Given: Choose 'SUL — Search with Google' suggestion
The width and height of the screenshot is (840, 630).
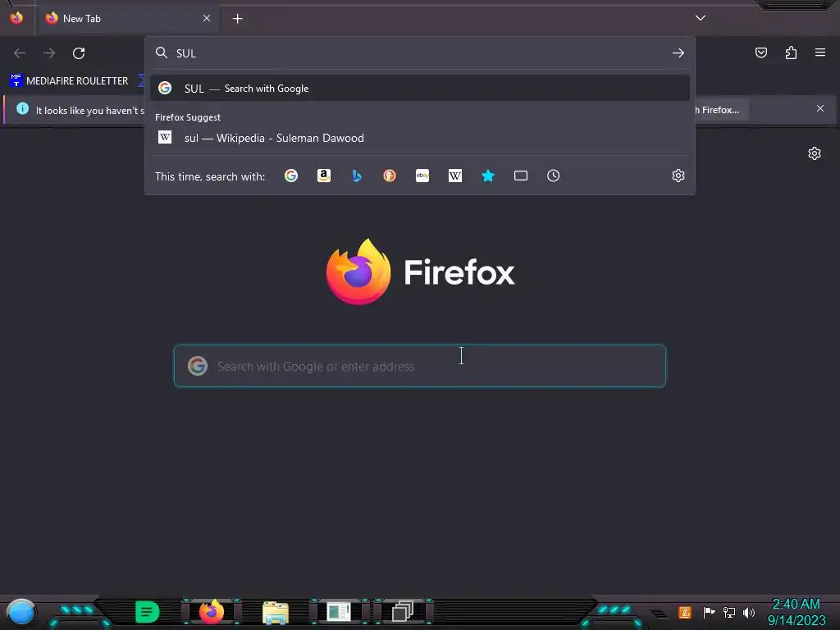Looking at the screenshot, I should click(x=420, y=89).
